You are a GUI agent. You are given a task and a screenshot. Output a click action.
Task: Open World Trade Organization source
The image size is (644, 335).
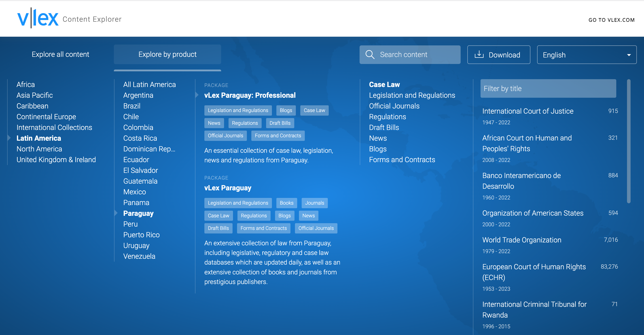point(521,240)
